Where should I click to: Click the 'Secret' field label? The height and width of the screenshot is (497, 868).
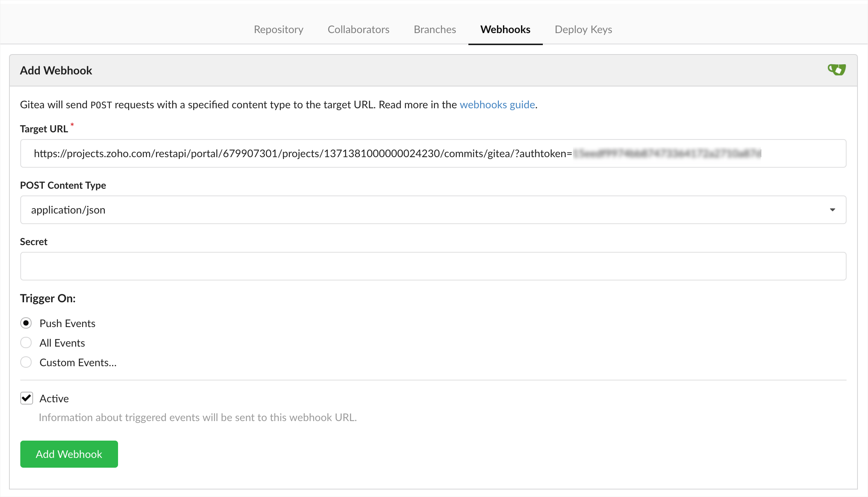point(33,242)
